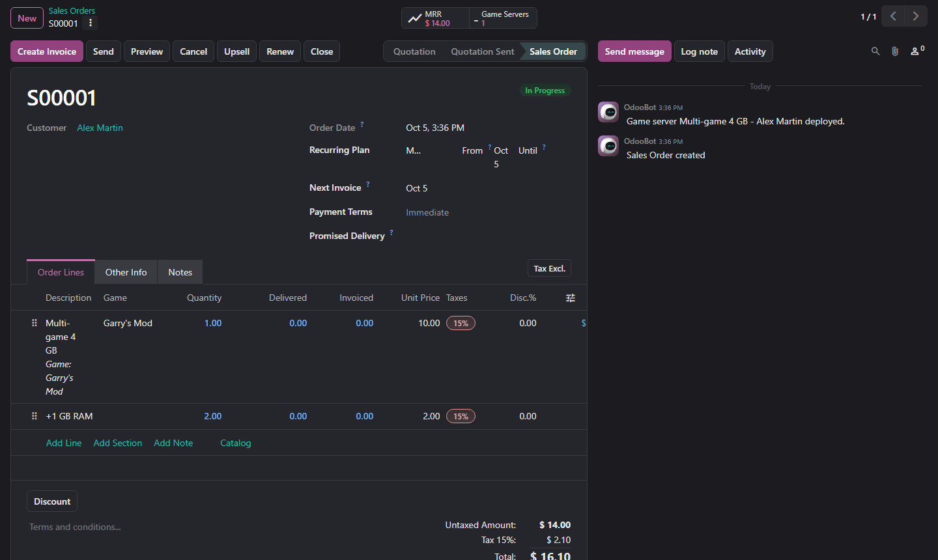This screenshot has height=560, width=938.
Task: Click OdooBot avatar on deployed message
Action: (608, 112)
